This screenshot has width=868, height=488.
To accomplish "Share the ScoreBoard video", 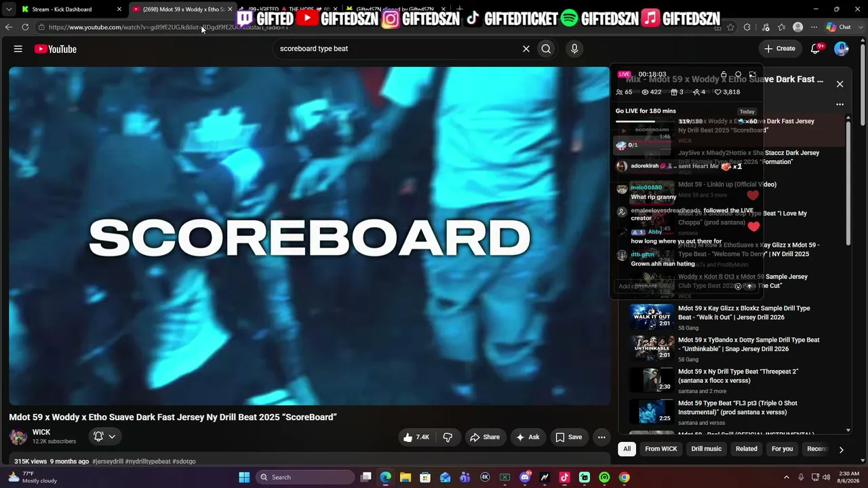I will pyautogui.click(x=485, y=437).
